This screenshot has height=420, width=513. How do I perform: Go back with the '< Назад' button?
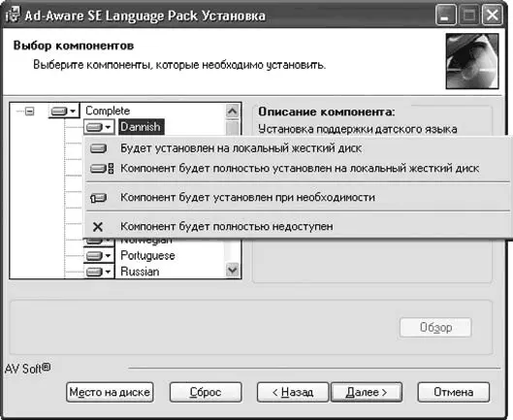[293, 392]
